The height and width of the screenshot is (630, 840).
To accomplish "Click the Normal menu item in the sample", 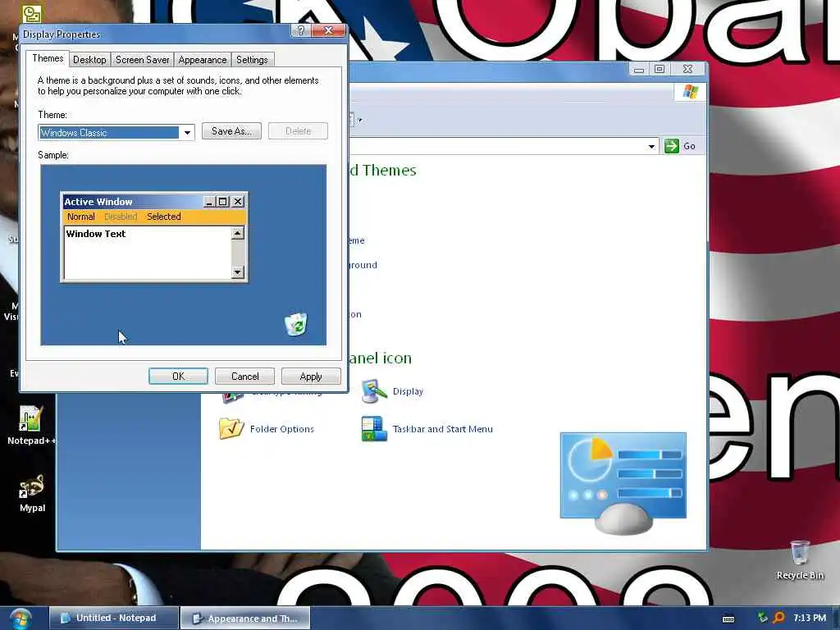I will (x=81, y=217).
